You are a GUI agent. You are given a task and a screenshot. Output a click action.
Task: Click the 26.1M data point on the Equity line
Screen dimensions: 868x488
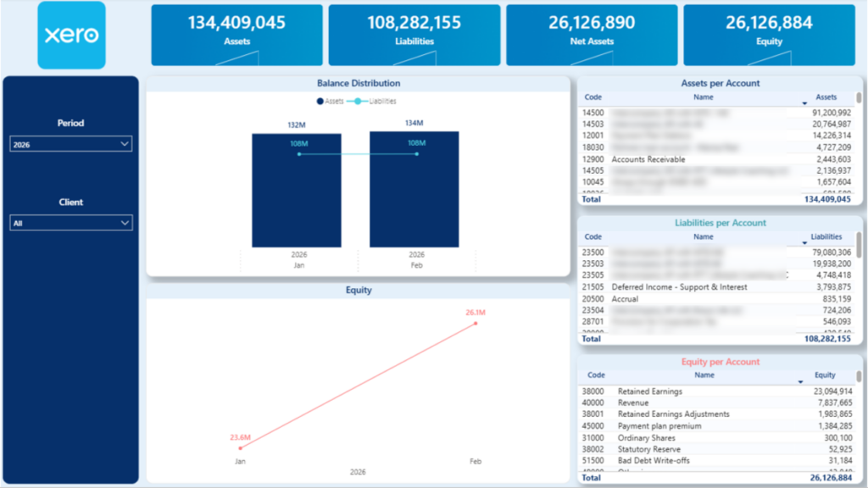coord(475,323)
